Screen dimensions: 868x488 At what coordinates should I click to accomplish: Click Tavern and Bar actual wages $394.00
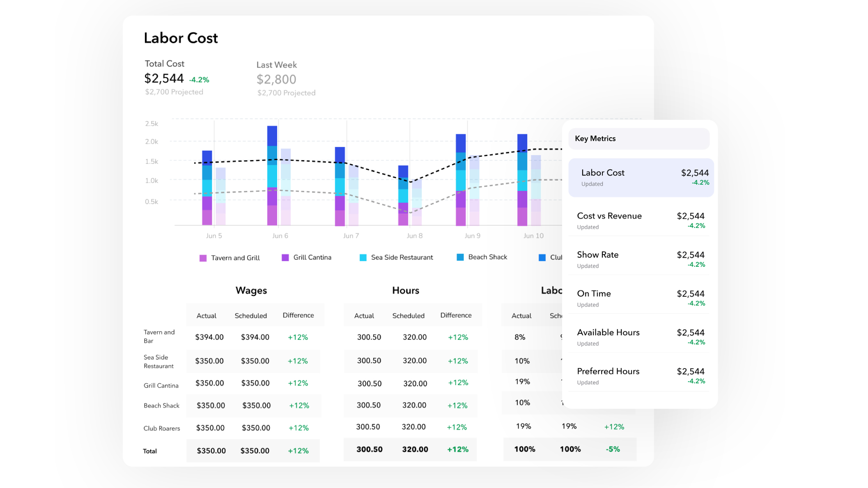click(209, 337)
